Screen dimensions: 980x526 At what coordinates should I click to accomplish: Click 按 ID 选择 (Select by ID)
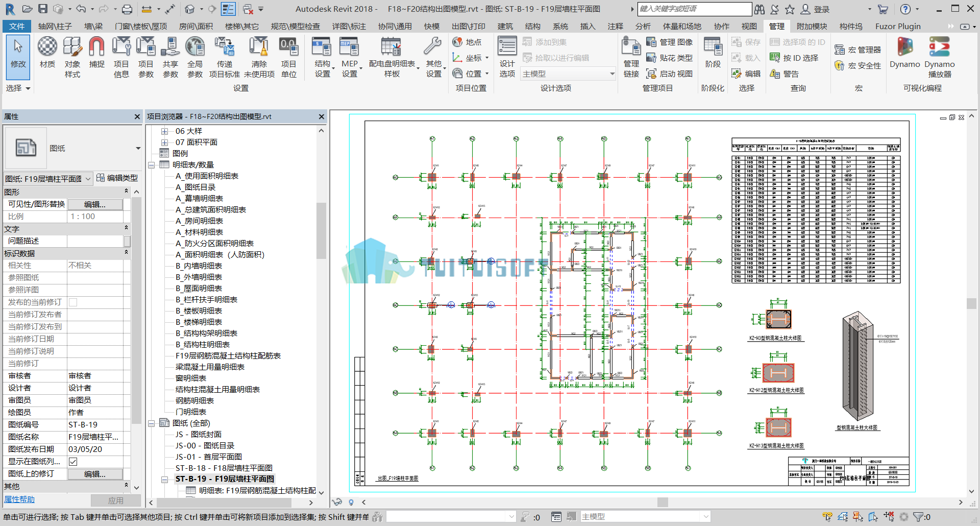(794, 58)
